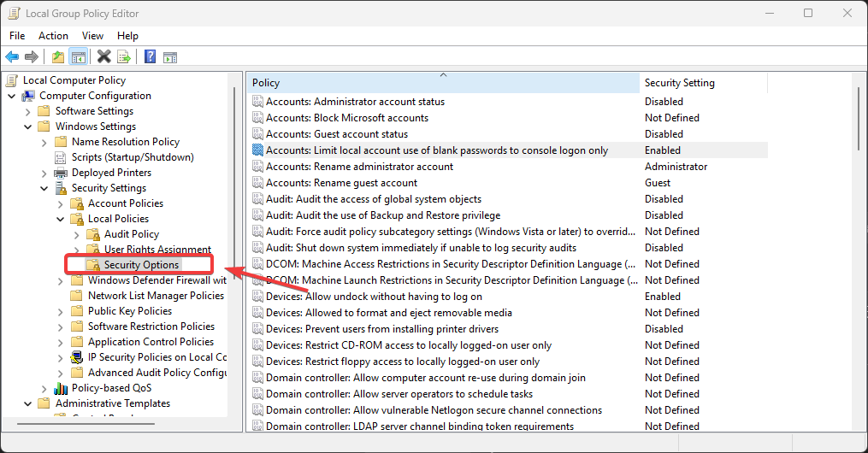Image resolution: width=868 pixels, height=453 pixels.
Task: Collapse the Local Policies node arrow
Action: click(60, 219)
